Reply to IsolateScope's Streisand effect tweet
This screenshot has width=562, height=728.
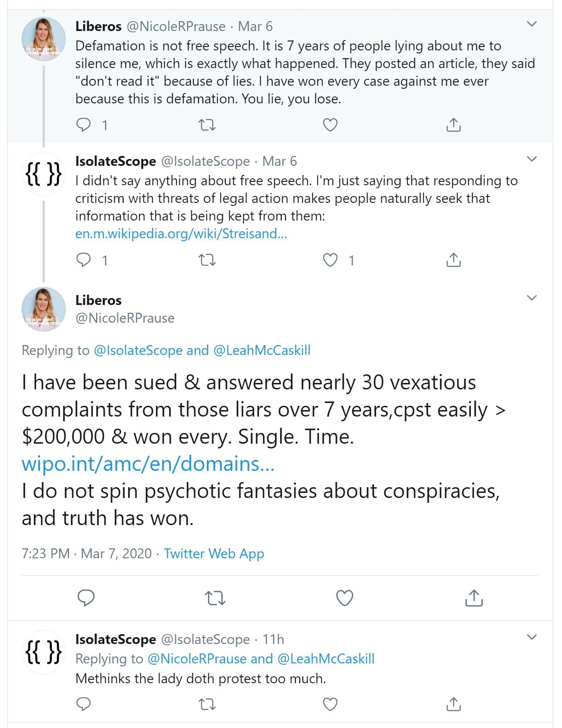click(84, 260)
